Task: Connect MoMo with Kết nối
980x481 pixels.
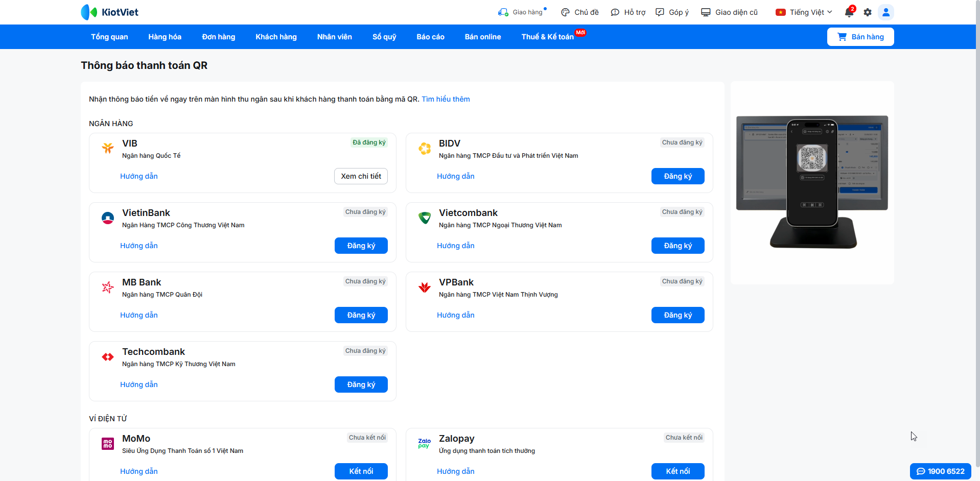Action: [361, 471]
